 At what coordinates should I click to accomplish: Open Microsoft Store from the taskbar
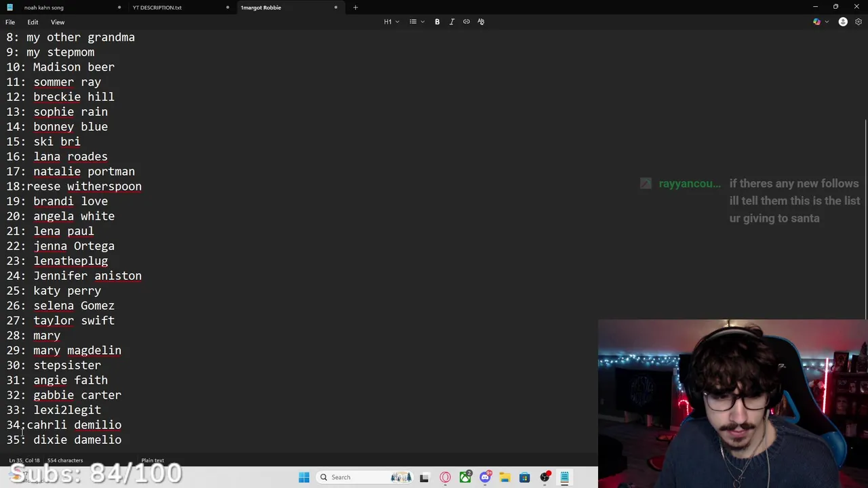524,477
